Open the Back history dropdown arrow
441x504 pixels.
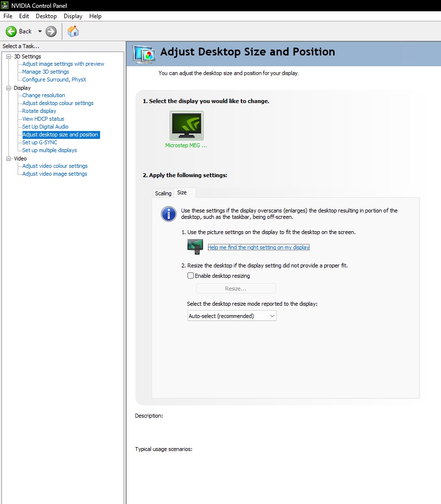[x=40, y=31]
